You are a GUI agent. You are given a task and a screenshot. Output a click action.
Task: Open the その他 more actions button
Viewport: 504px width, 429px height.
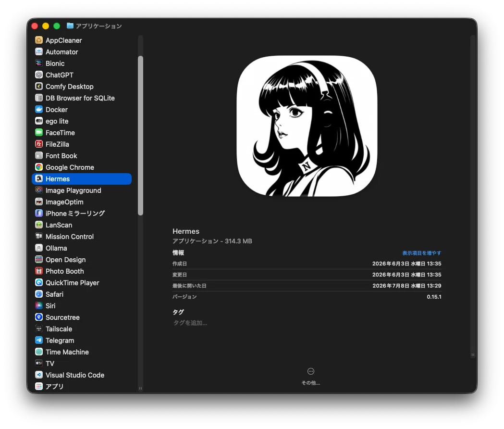click(x=310, y=371)
